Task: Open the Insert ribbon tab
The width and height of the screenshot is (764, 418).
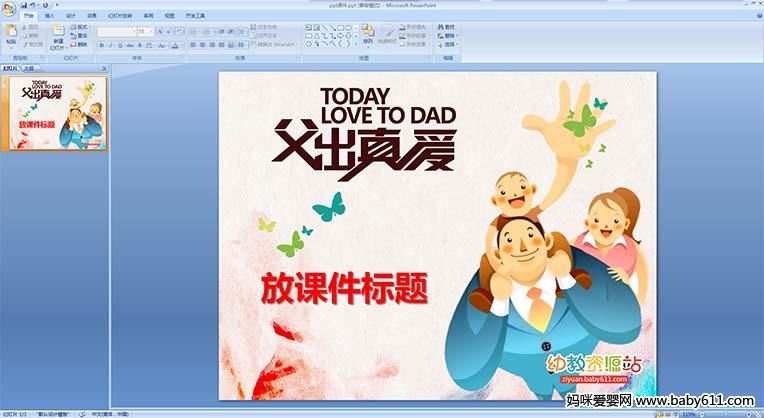Action: point(49,16)
